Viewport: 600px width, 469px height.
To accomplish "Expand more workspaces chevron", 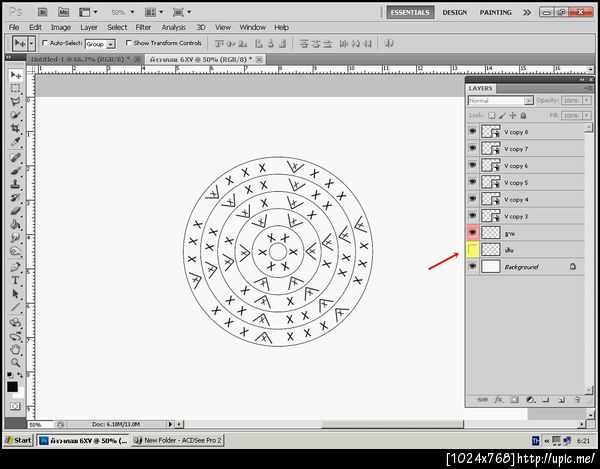I will tap(527, 12).
